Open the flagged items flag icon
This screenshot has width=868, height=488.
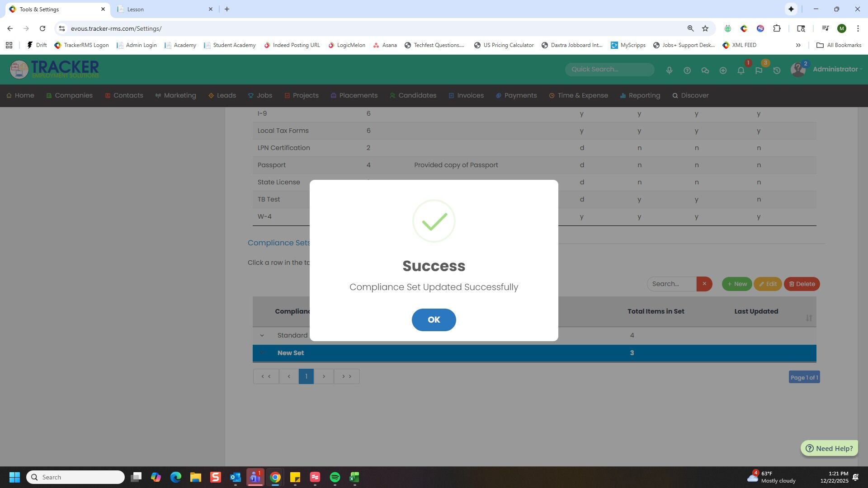tap(759, 70)
